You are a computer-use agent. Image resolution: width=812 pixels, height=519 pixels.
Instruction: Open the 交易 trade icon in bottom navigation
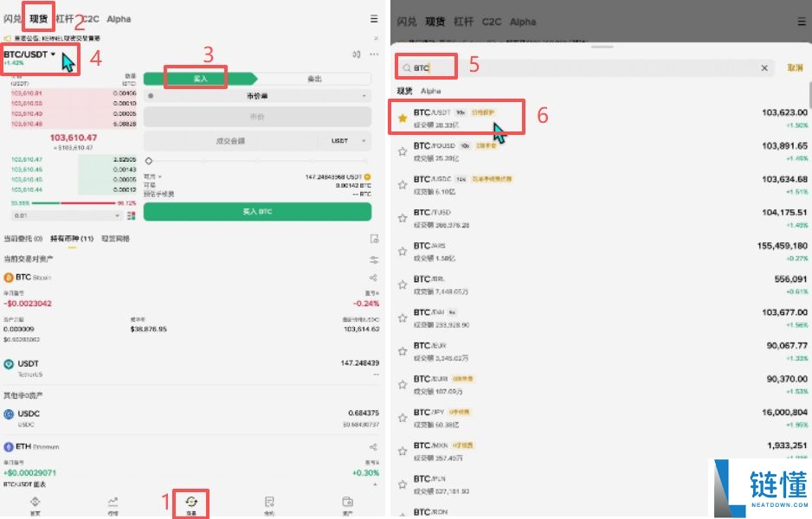coord(191,503)
